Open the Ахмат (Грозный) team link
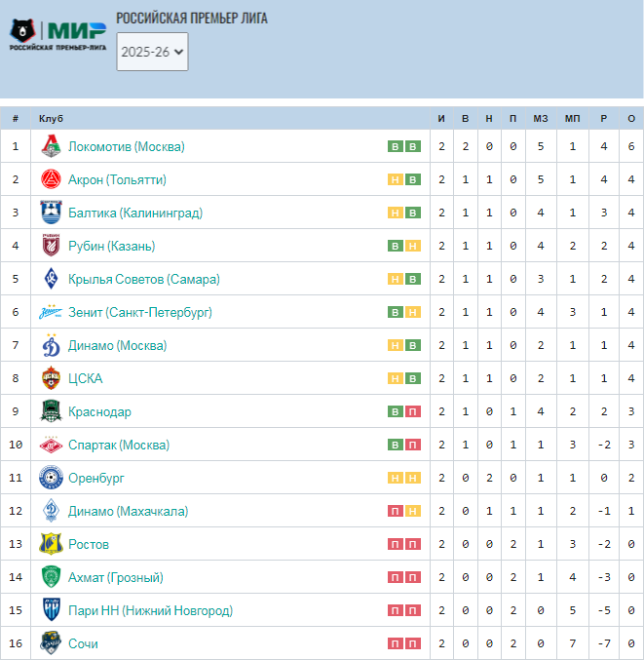This screenshot has height=660, width=644. [116, 577]
